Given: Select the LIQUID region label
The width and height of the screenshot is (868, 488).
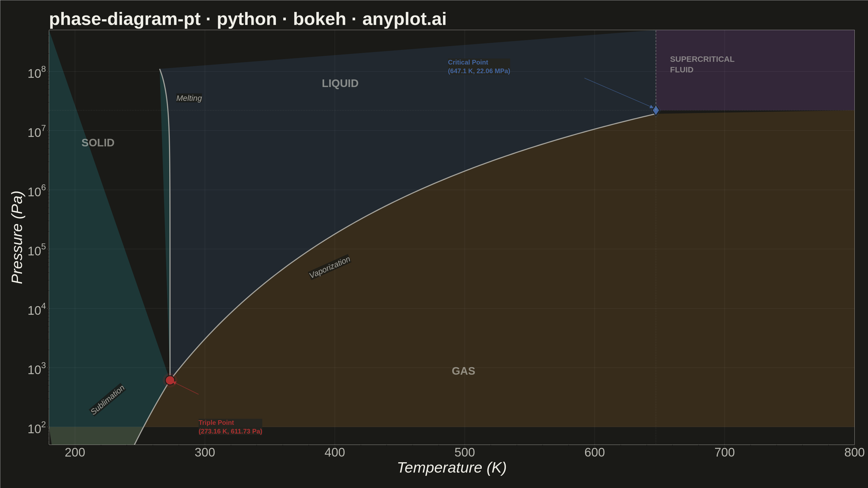Looking at the screenshot, I should point(340,84).
